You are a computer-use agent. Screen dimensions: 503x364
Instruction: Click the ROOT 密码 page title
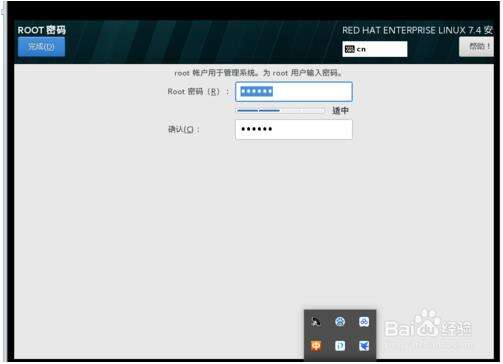pos(42,30)
